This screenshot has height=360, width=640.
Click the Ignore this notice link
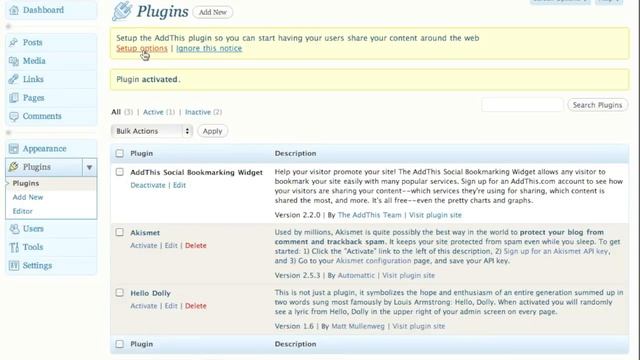click(209, 48)
